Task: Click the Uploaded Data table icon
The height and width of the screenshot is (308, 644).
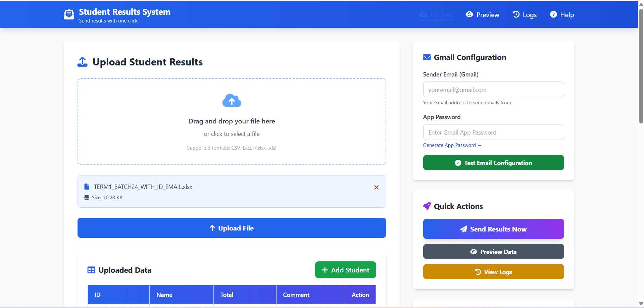Action: click(91, 270)
